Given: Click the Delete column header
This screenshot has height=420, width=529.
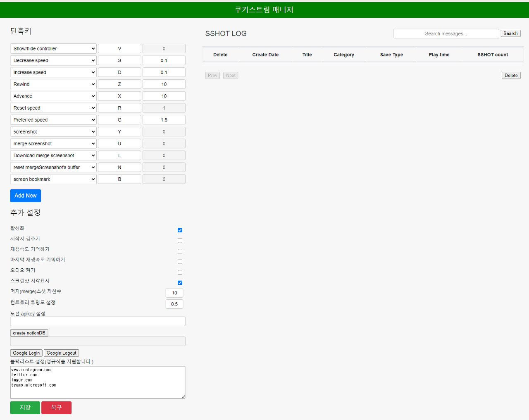Looking at the screenshot, I should click(220, 55).
